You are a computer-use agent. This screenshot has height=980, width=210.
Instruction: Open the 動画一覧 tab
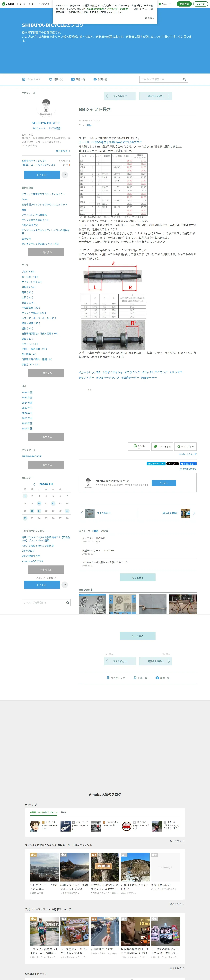[x=100, y=80]
